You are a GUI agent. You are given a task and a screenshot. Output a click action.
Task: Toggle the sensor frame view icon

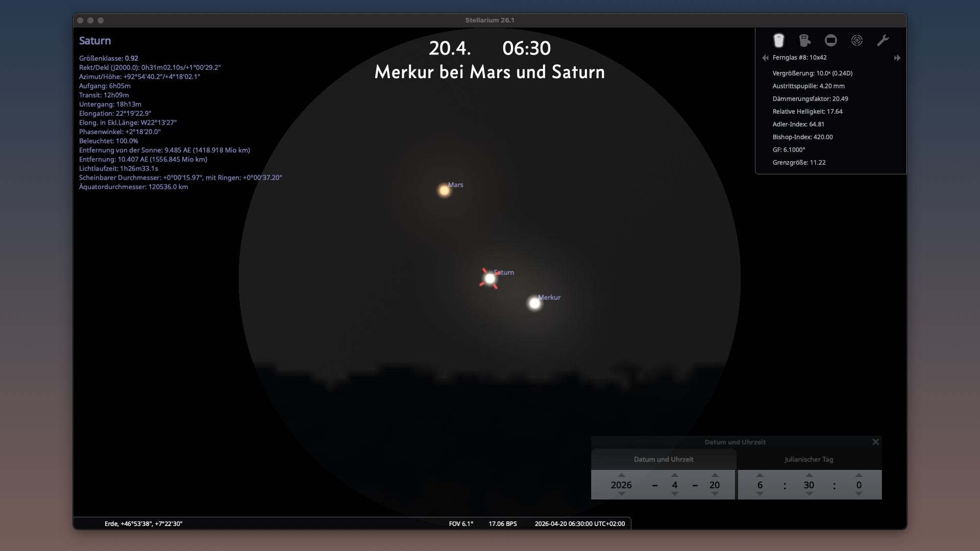[831, 40]
